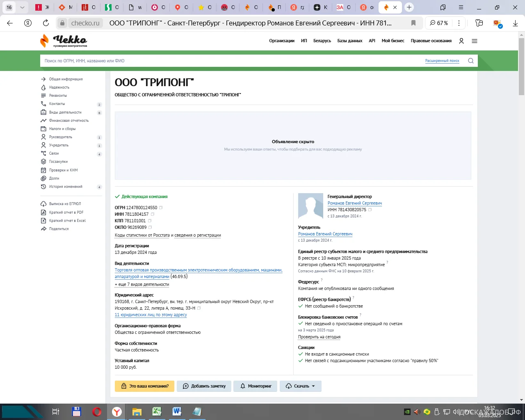525x420 pixels.
Task: Open the hamburger menu in the site header
Action: pos(475,41)
